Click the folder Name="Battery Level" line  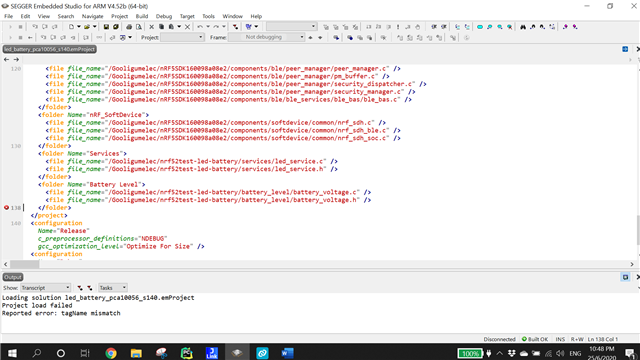[x=92, y=184]
